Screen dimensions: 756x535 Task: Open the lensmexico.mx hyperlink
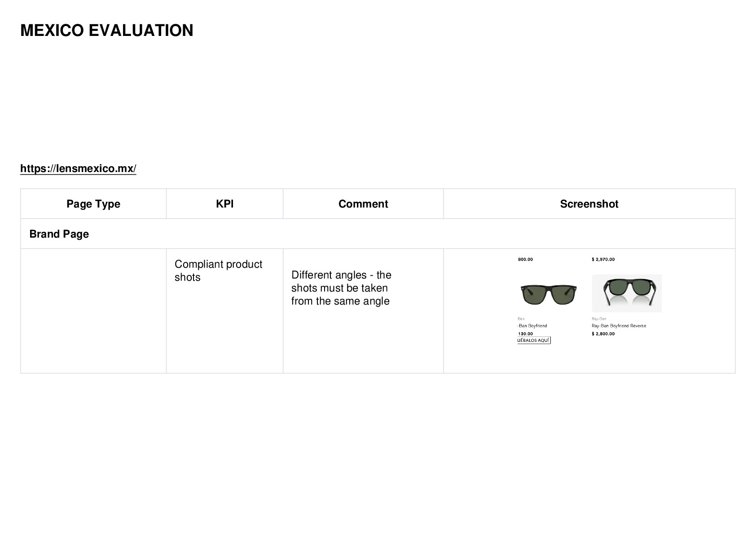point(78,168)
